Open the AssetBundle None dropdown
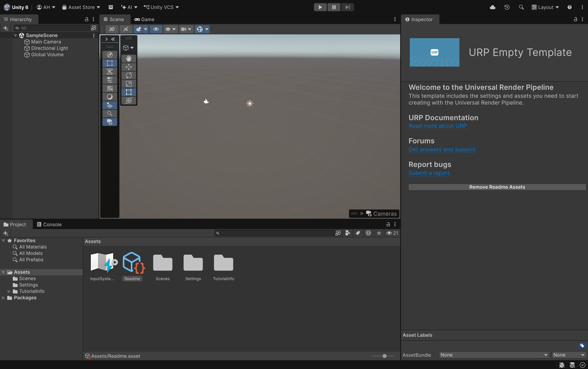Image resolution: width=588 pixels, height=369 pixels. (494, 355)
